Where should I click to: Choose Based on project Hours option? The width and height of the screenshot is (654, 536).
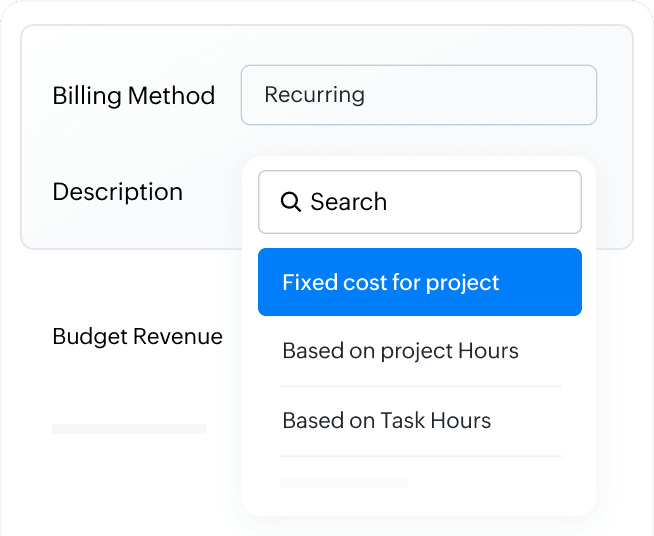[x=400, y=351]
